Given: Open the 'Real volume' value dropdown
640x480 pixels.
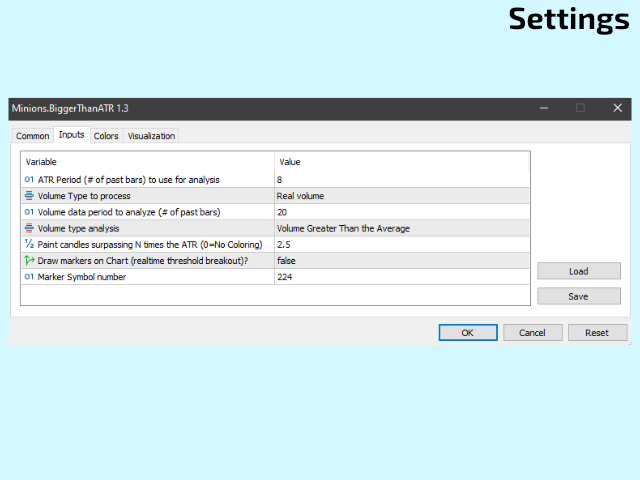Looking at the screenshot, I should pos(402,196).
